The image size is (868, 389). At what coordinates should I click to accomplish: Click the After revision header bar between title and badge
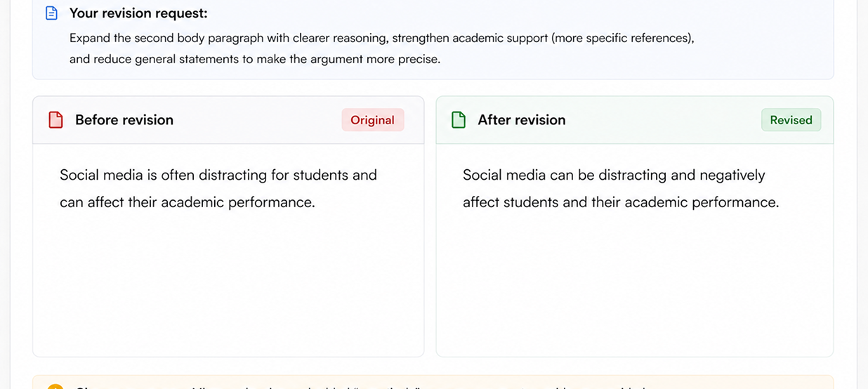click(664, 120)
